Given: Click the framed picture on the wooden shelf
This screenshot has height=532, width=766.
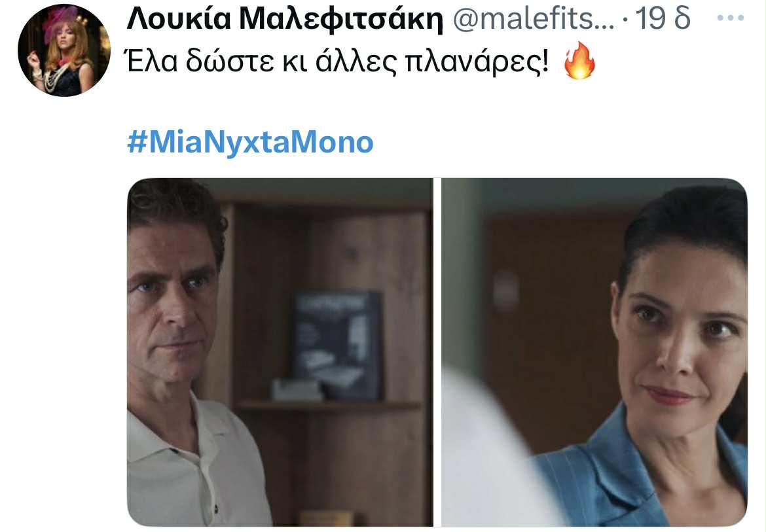Looking at the screenshot, I should 338,344.
